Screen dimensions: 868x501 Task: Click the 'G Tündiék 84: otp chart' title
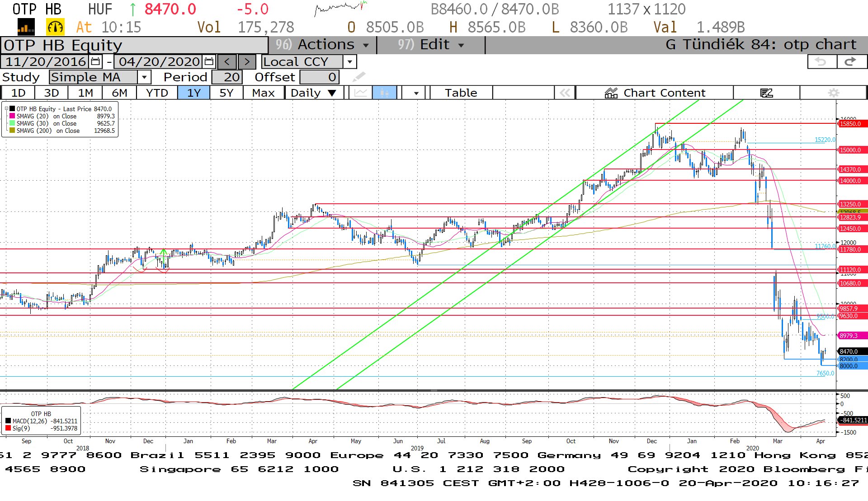(761, 44)
